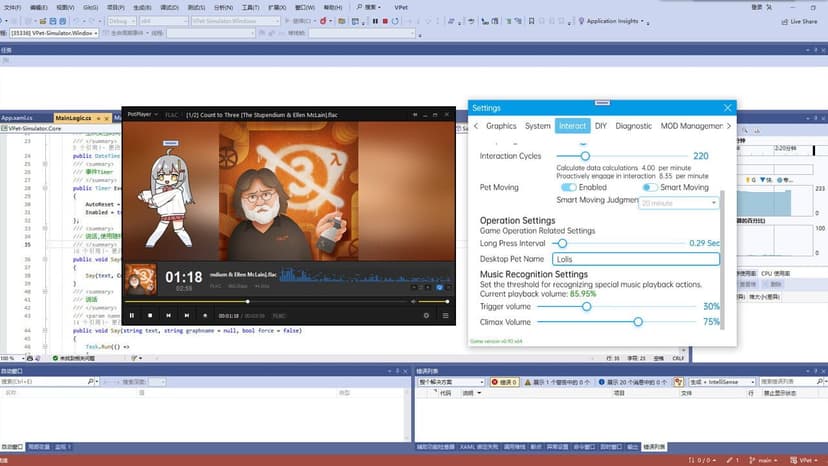Open the Diagnostic tab in Settings
The width and height of the screenshot is (828, 466).
[634, 126]
